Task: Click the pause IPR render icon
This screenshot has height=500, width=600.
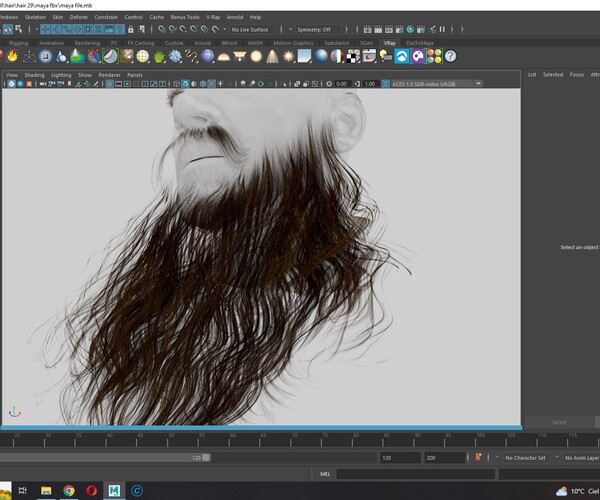Action: 442,29
